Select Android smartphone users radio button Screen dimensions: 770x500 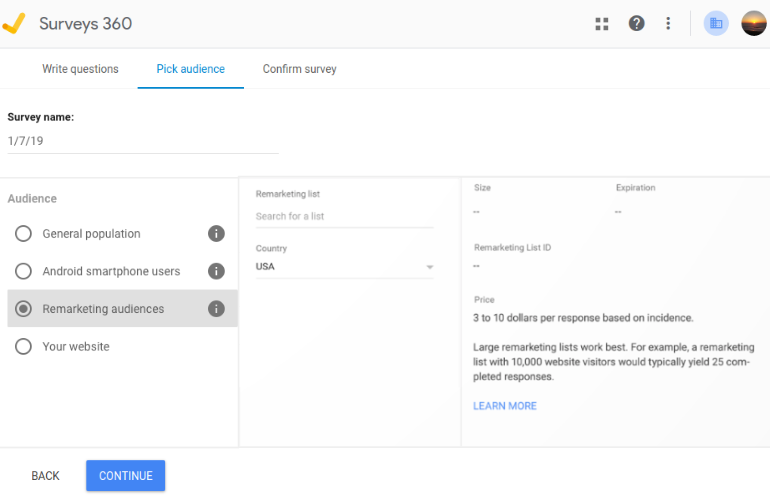click(23, 271)
